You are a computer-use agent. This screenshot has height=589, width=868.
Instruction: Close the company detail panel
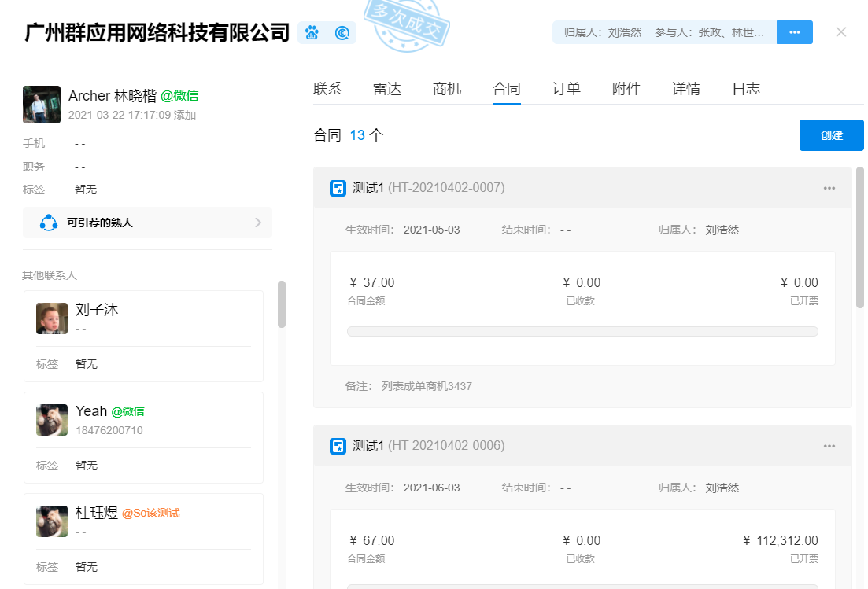coord(841,32)
